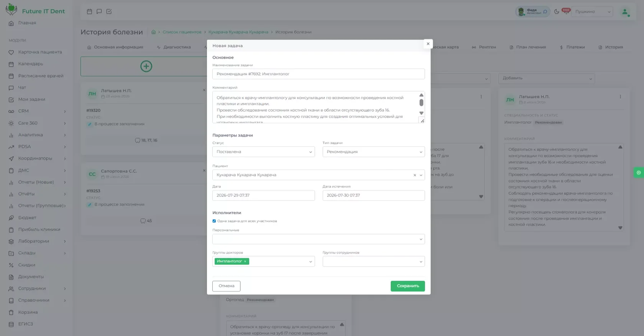Open Тип задачи dropdown showing Рекомендация
Image resolution: width=644 pixels, height=336 pixels.
(x=373, y=152)
